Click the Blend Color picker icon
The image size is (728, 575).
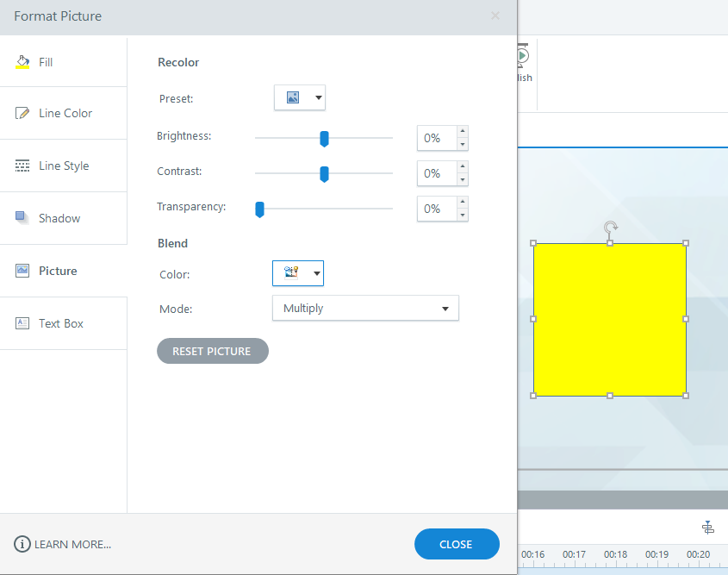[291, 272]
